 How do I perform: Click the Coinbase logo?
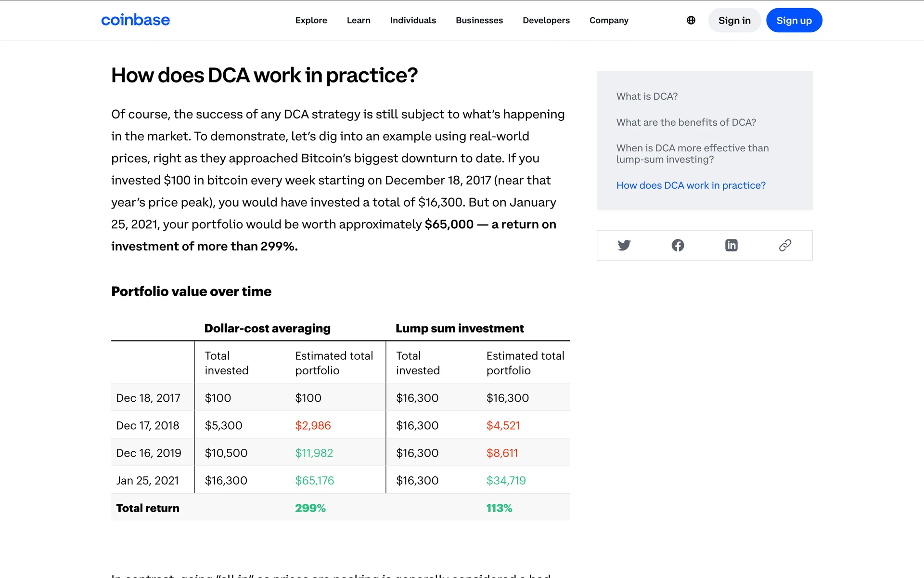[135, 20]
